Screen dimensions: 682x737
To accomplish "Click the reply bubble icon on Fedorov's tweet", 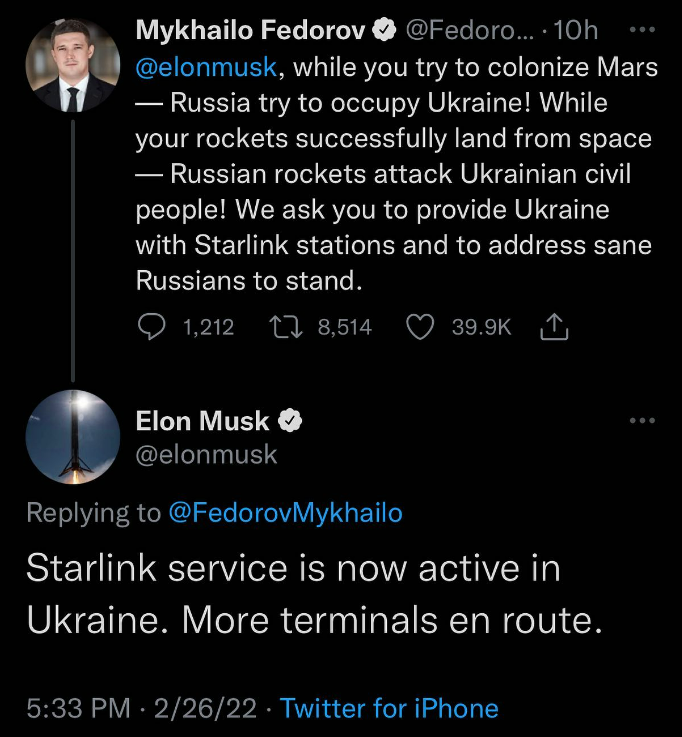I will pos(150,327).
